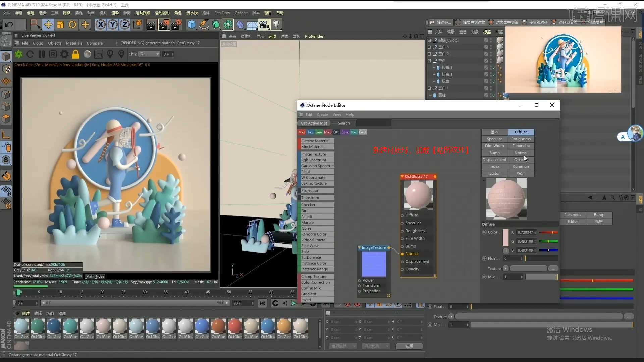Enable Diffuse Mix radio button
The image size is (644, 362).
484,277
